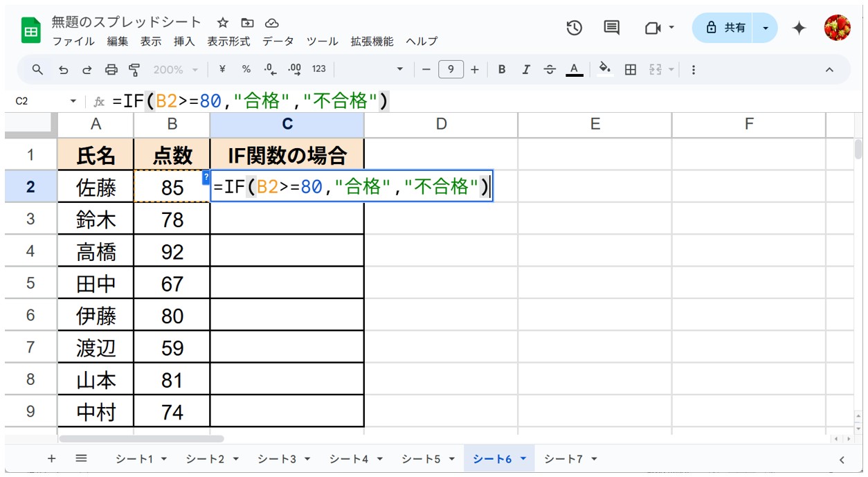The image size is (868, 477).
Task: Add a new sheet
Action: (x=51, y=458)
